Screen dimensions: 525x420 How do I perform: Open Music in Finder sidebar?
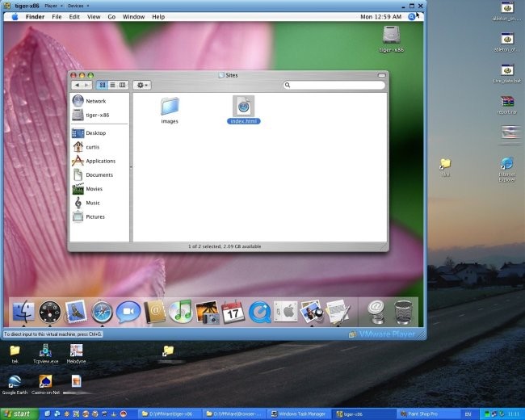pyautogui.click(x=86, y=203)
